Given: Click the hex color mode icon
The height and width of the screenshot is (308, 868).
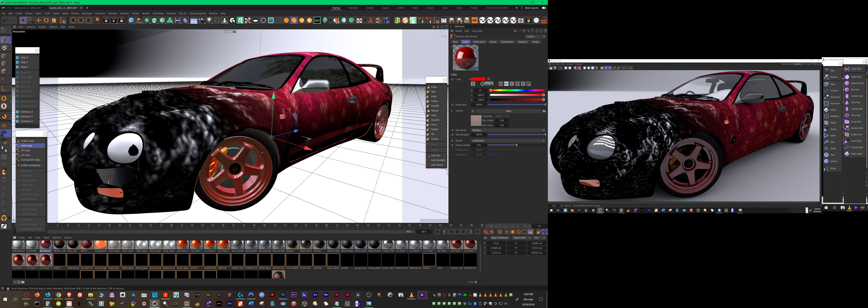Looking at the screenshot, I should point(523,84).
